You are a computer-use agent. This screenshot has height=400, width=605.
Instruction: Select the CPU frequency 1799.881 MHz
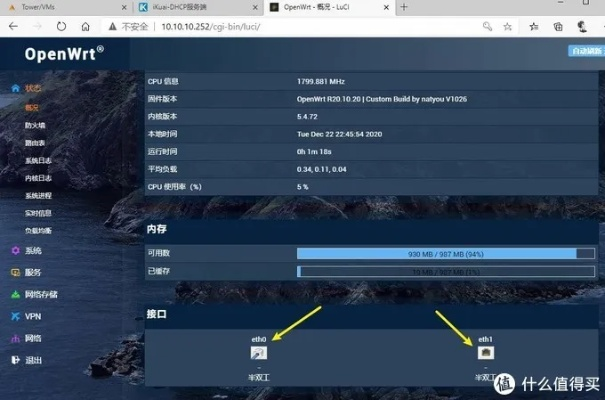pos(321,81)
